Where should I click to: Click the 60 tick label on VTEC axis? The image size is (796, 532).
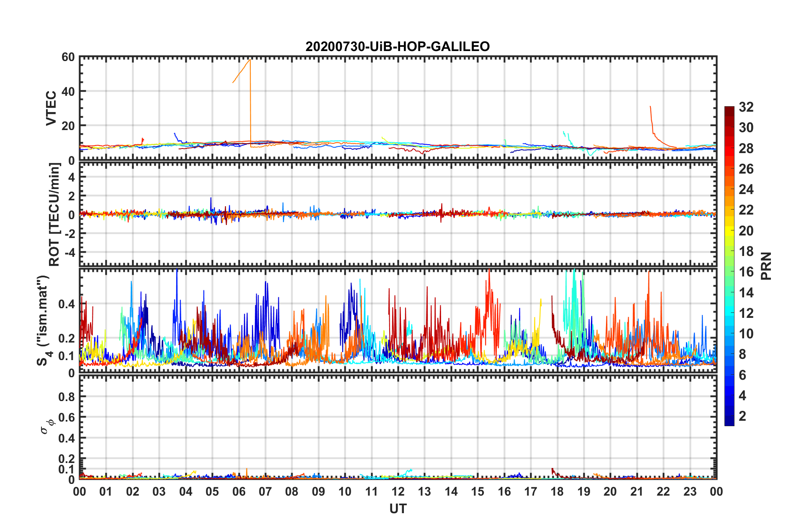68,57
